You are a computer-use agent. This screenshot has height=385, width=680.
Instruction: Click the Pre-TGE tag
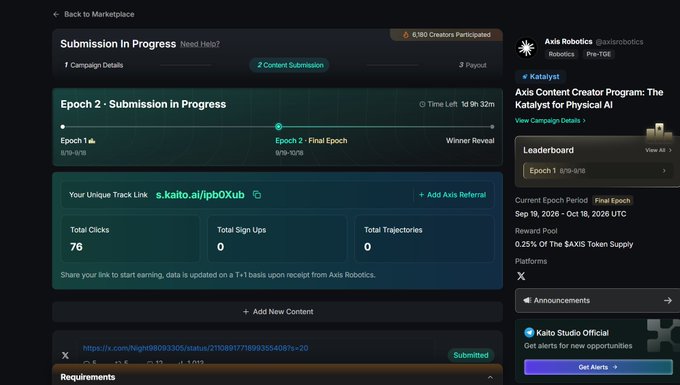(598, 54)
